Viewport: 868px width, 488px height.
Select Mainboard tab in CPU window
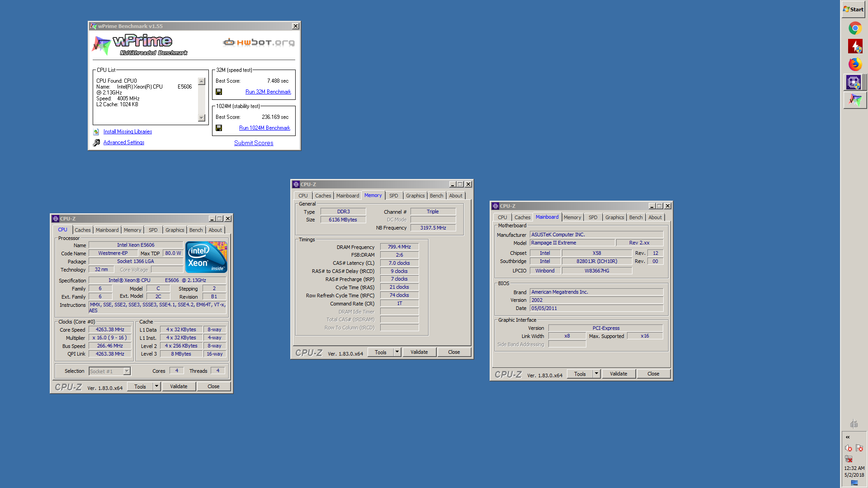click(107, 230)
